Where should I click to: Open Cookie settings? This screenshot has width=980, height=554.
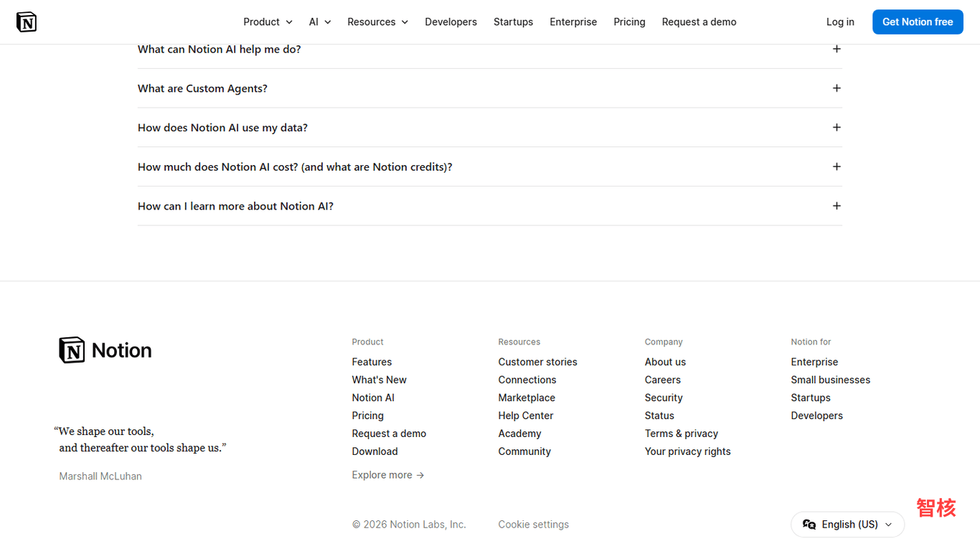pyautogui.click(x=534, y=525)
